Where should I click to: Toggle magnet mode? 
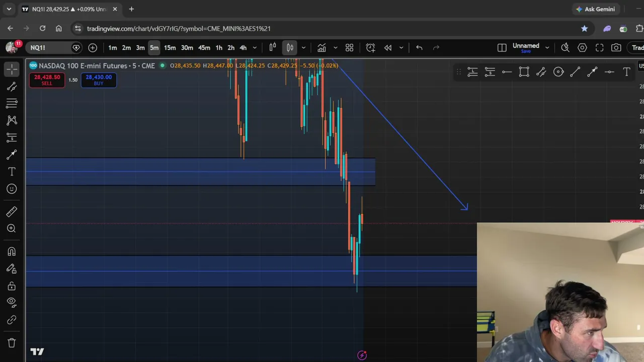point(12,251)
